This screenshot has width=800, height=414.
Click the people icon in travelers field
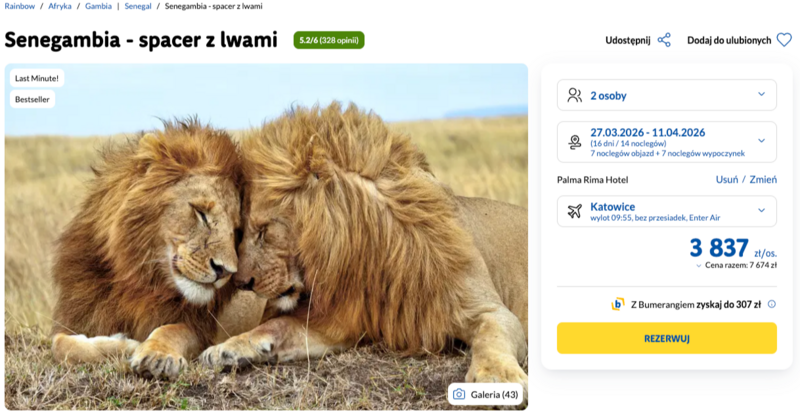(x=574, y=95)
